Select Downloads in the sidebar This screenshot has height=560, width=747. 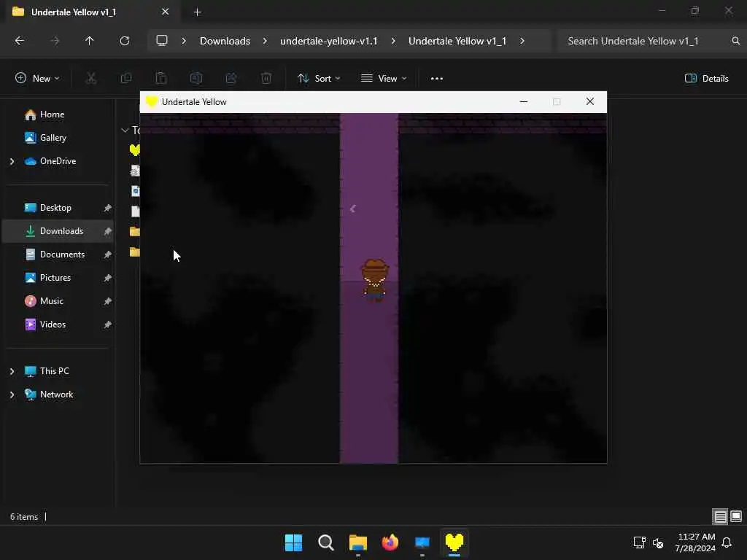point(61,231)
